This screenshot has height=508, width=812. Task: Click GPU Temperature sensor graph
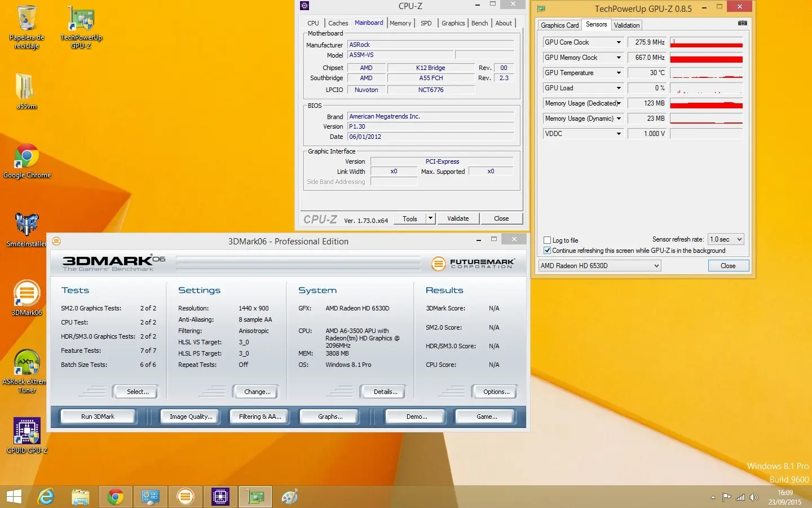[706, 73]
